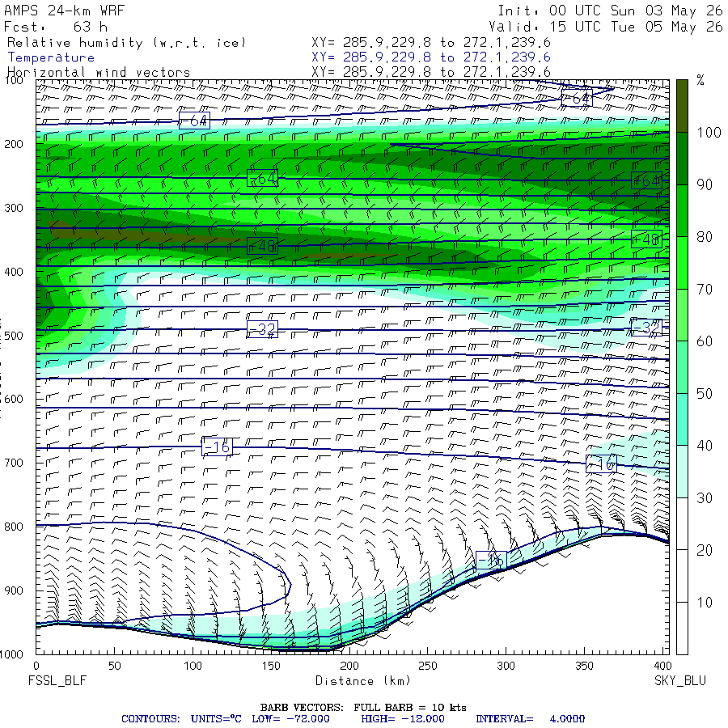Click the Distance (km) axis label

363,680
